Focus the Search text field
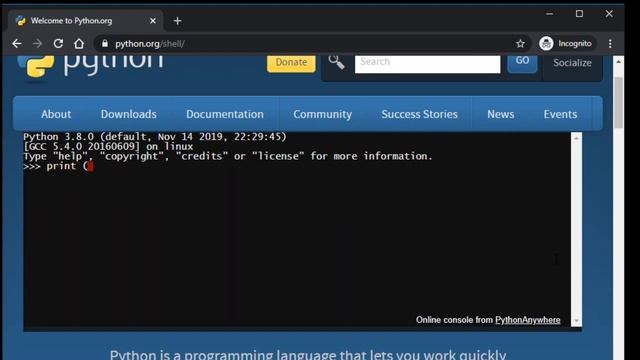Image resolution: width=640 pixels, height=360 pixels. point(427,64)
